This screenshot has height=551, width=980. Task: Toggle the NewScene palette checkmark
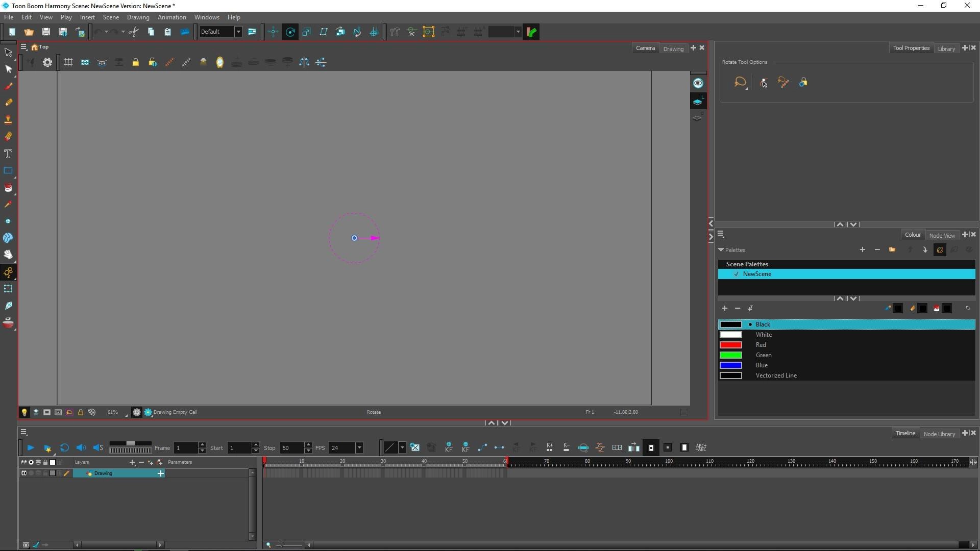(x=736, y=274)
